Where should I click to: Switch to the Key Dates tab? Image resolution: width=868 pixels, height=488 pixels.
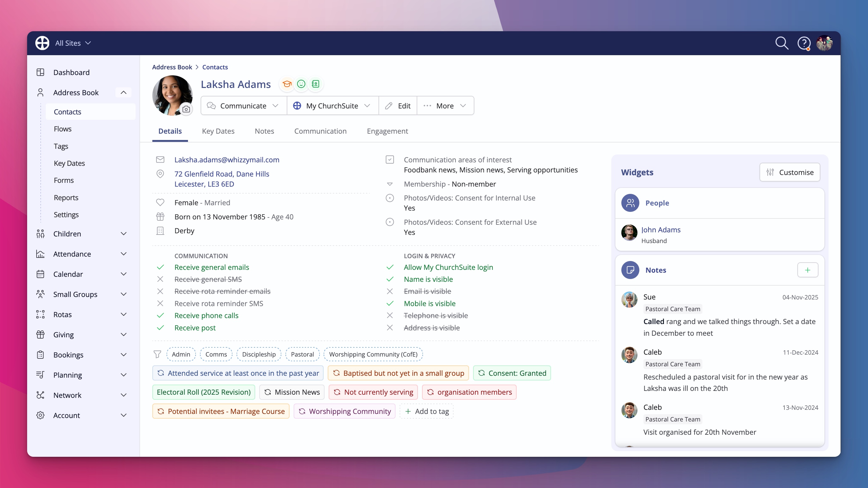click(x=218, y=131)
